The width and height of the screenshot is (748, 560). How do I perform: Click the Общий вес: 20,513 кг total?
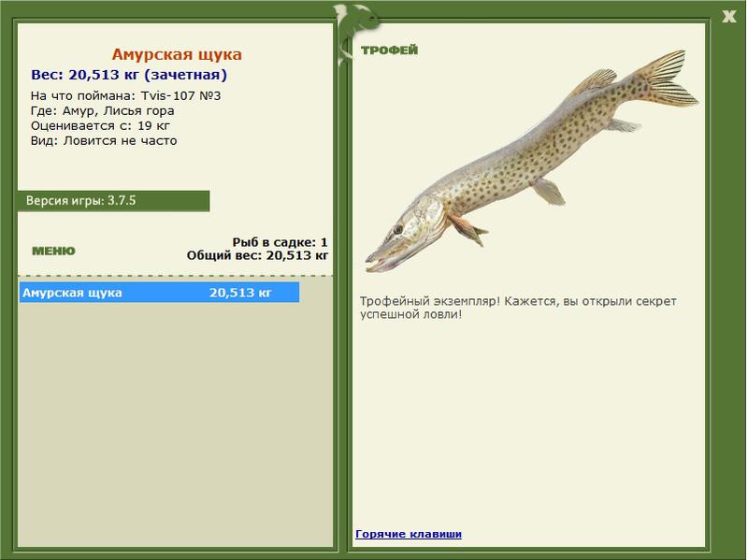point(258,255)
